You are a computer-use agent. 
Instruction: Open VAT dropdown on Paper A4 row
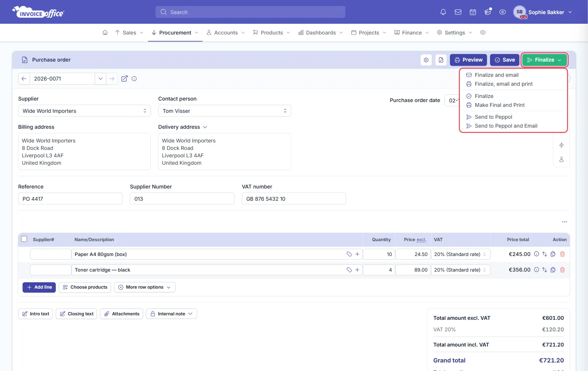click(461, 254)
